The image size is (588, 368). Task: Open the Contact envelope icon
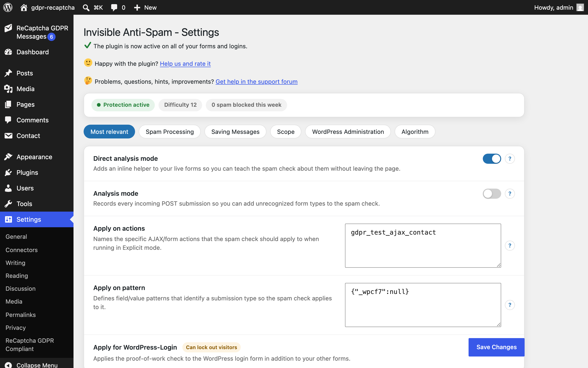8,135
